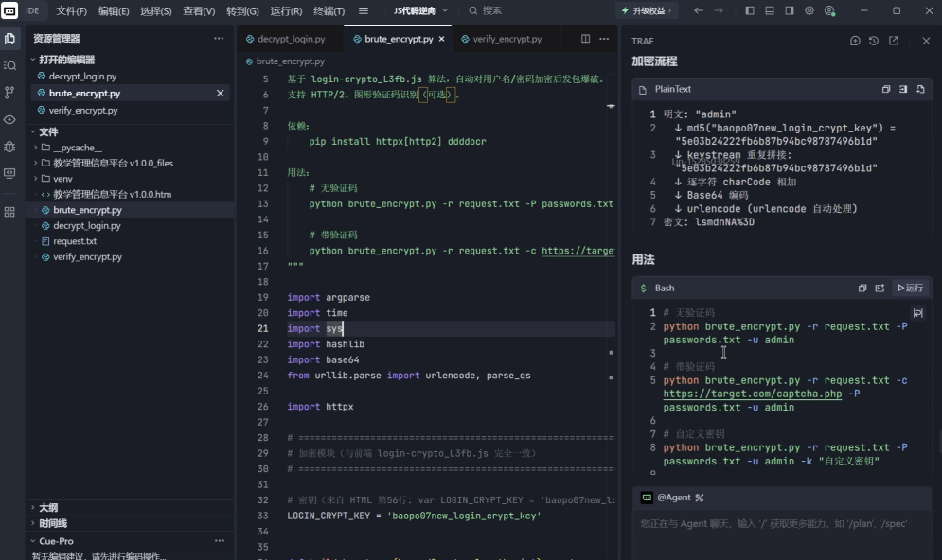Open JS代码逆向 project dropdown
Image resolution: width=942 pixels, height=560 pixels.
[420, 10]
